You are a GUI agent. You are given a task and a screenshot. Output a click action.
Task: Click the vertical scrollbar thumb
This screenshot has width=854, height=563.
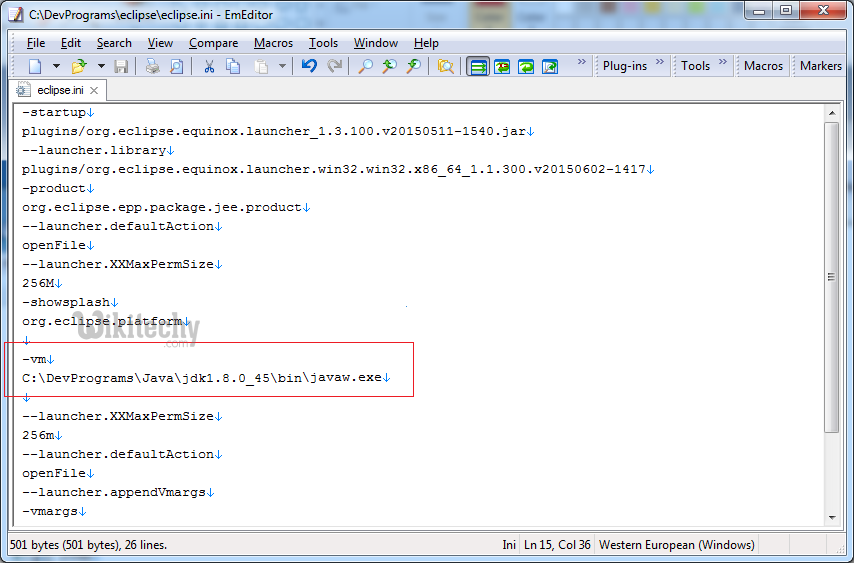832,277
